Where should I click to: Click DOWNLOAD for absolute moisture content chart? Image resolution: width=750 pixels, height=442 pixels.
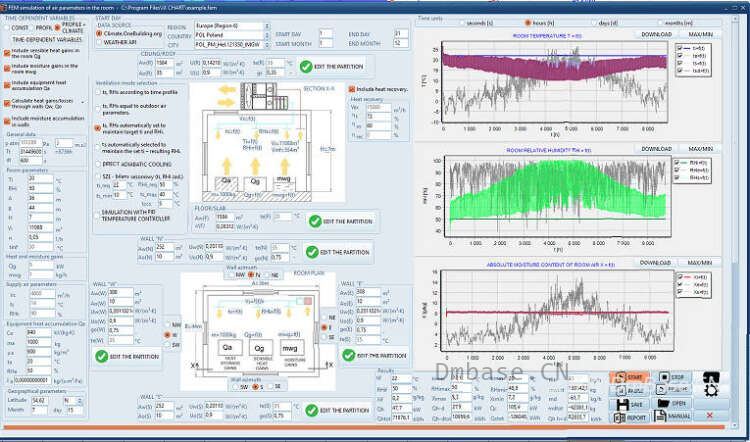656,263
